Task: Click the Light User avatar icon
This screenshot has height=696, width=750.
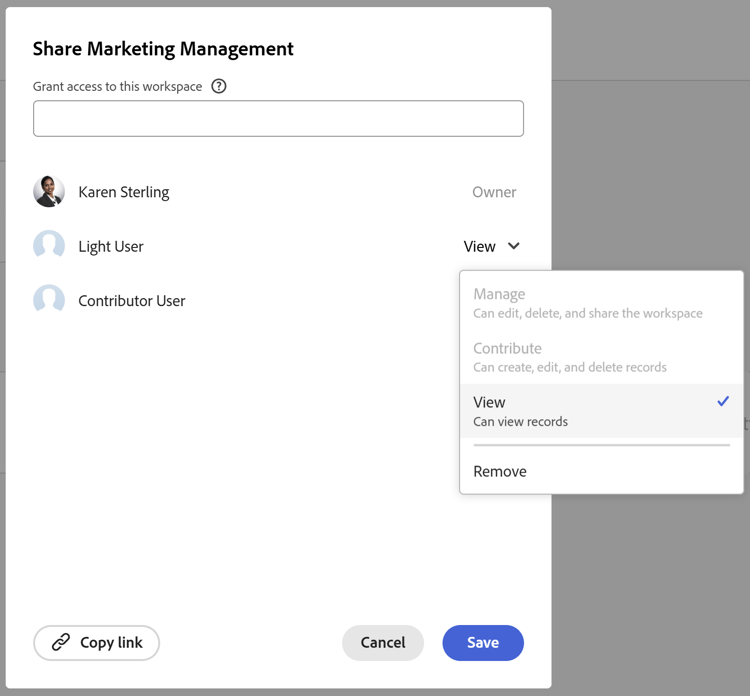Action: [x=49, y=246]
